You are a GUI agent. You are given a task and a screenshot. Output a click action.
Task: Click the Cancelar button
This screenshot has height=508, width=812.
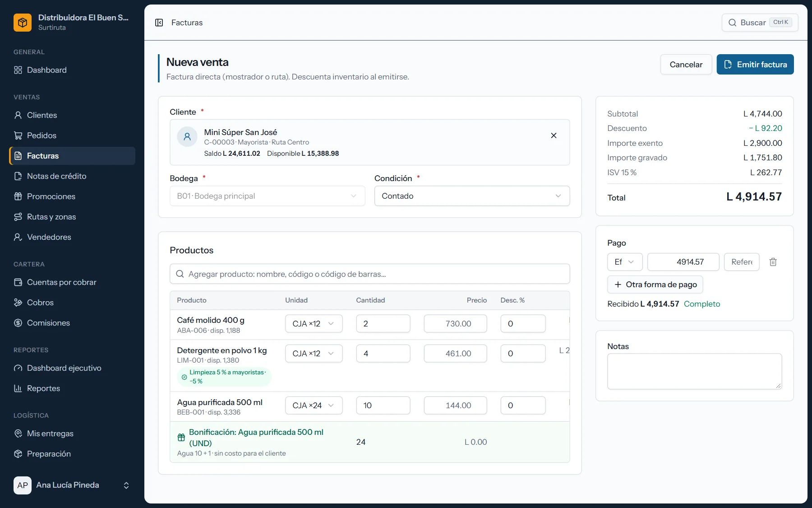(686, 65)
